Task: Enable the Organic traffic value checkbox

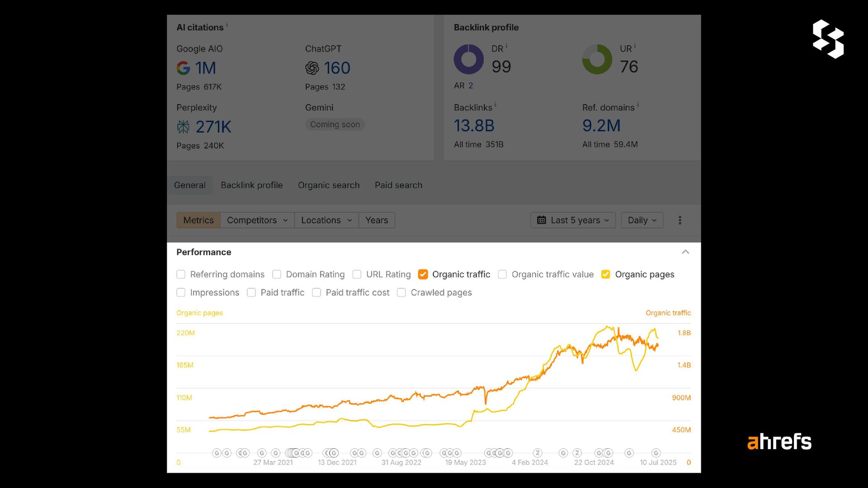Action: coord(502,274)
